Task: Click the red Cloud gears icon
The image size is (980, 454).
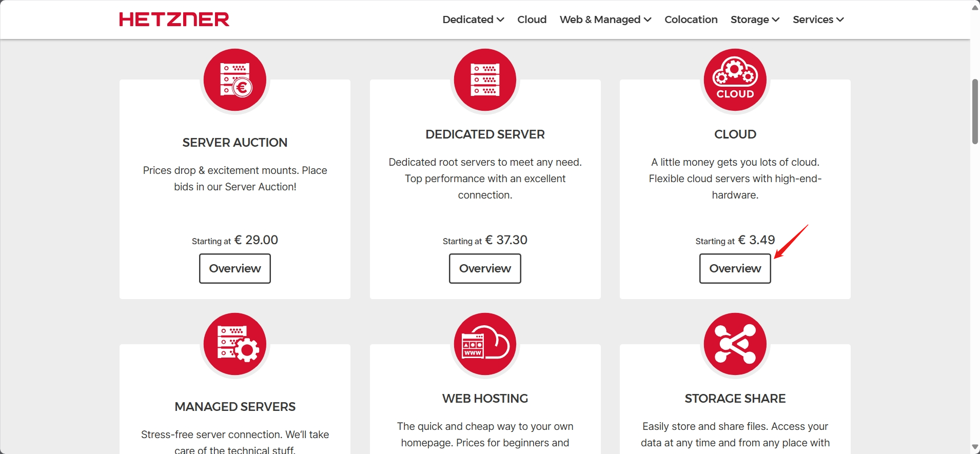Action: point(735,80)
